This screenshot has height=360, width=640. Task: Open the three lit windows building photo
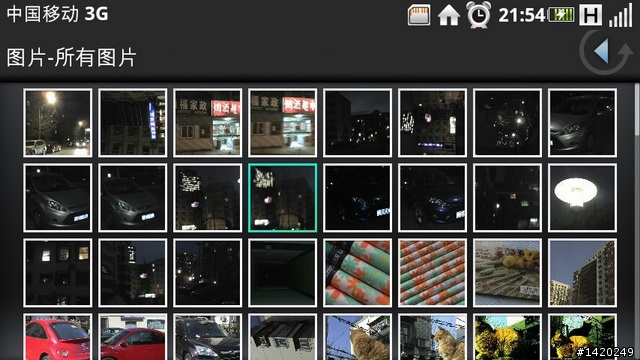58,273
